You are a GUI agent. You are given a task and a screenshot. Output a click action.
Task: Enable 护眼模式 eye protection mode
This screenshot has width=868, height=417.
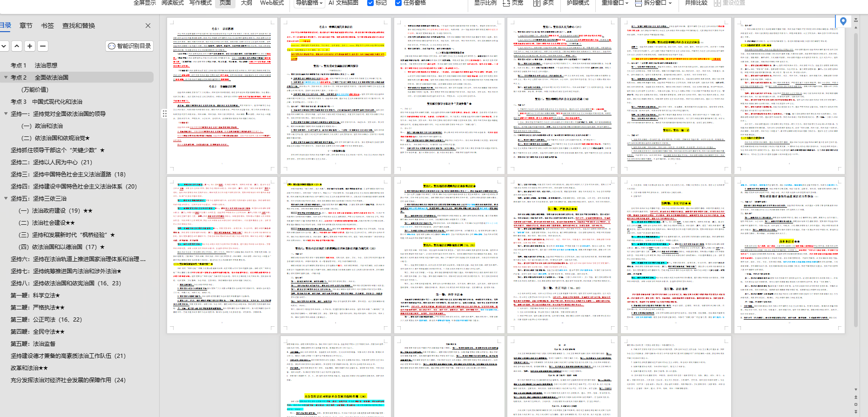(x=578, y=3)
